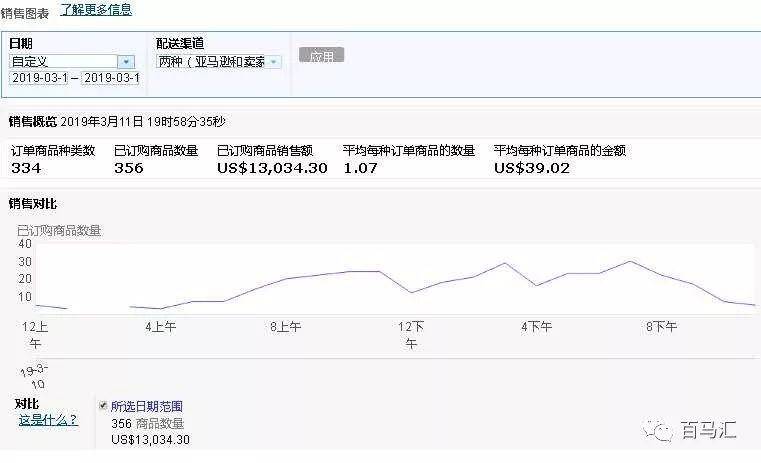The width and height of the screenshot is (761, 463).
Task: Select the 已订购商品数量 metric value 356
Action: click(128, 168)
